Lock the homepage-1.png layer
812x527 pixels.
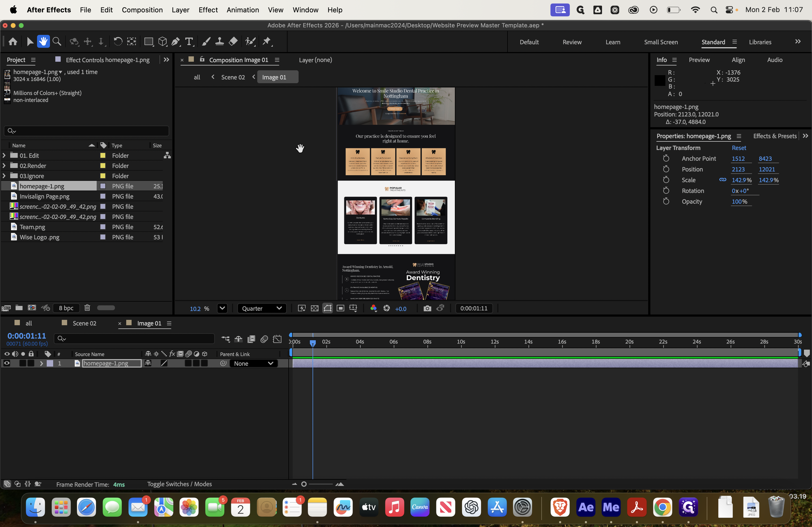tap(31, 363)
